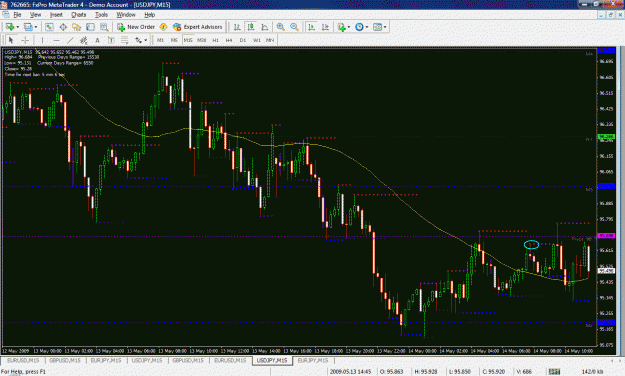The image size is (625, 376).
Task: Expand the Arrows objects dropdown
Action: (145, 40)
